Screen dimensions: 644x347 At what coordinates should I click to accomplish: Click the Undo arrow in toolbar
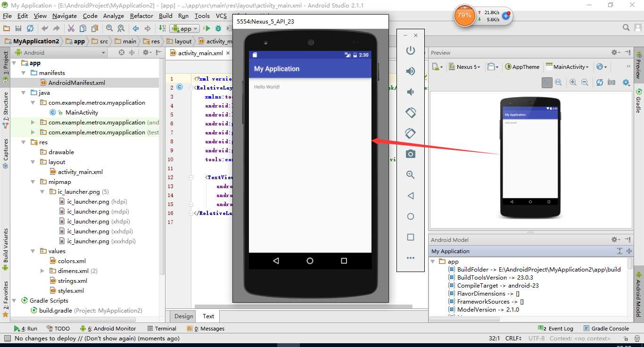tap(45, 28)
